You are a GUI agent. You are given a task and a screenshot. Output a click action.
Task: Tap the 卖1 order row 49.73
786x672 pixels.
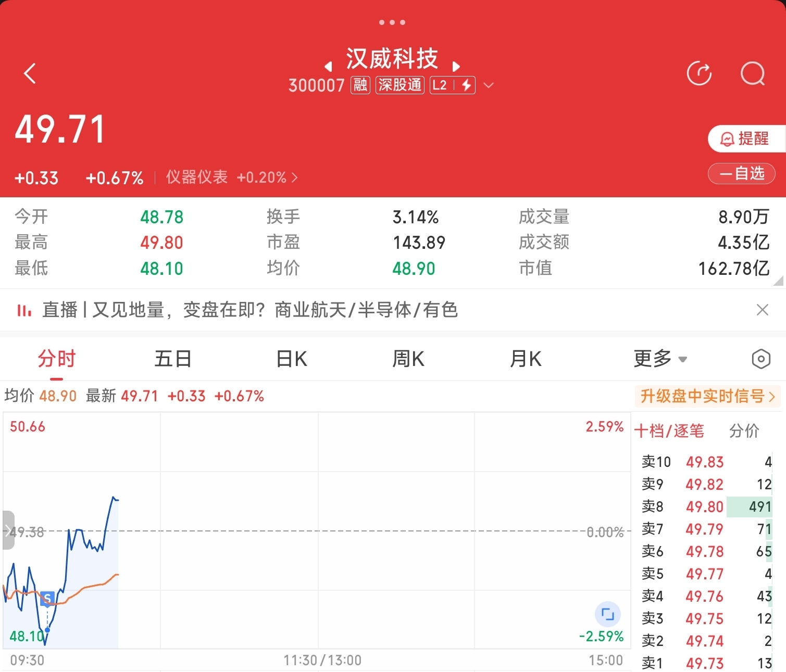point(707,663)
